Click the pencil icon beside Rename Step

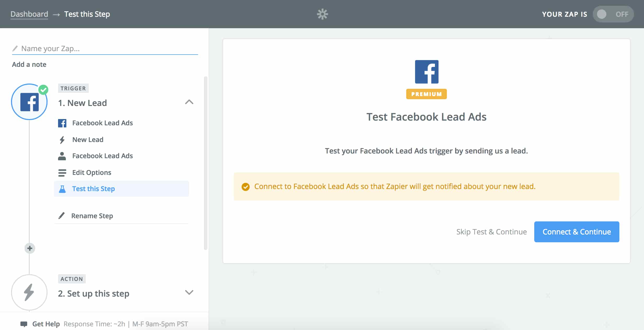61,216
